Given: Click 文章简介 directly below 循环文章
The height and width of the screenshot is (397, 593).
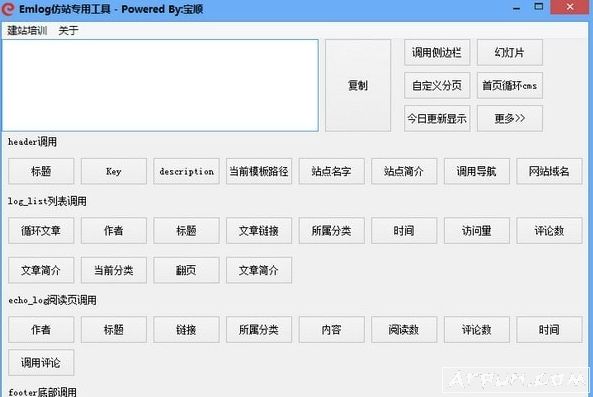Looking at the screenshot, I should tap(41, 270).
